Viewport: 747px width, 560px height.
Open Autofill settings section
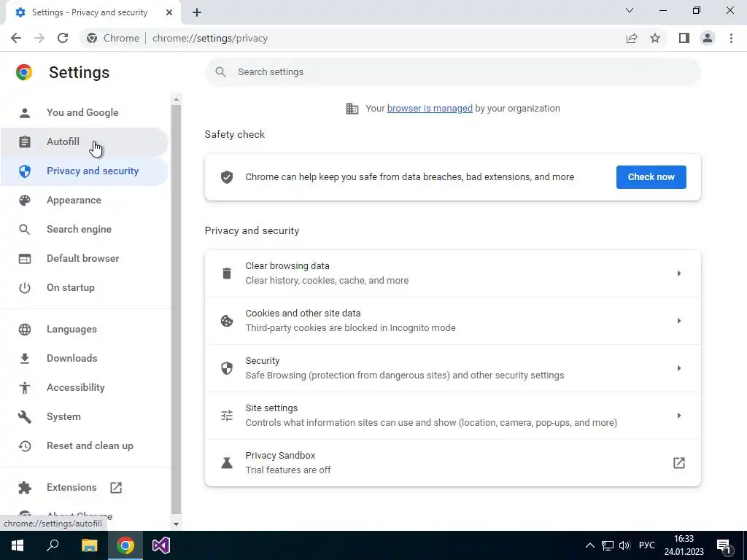click(x=85, y=142)
